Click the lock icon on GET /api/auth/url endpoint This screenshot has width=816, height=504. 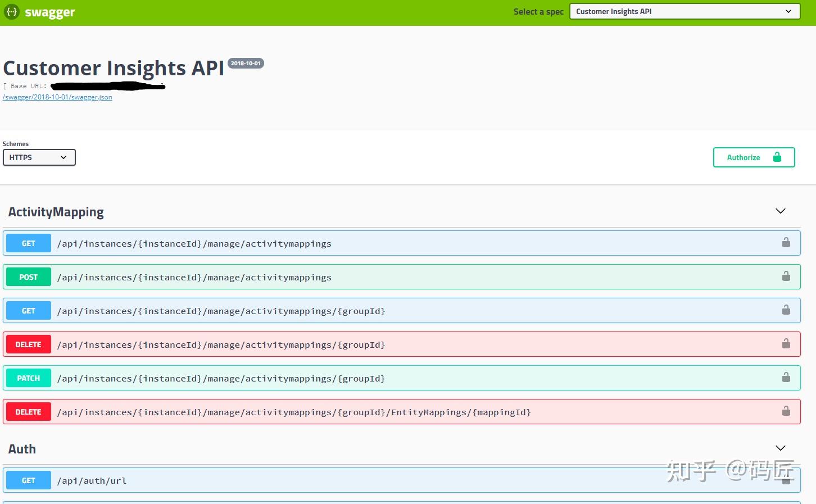coord(786,480)
